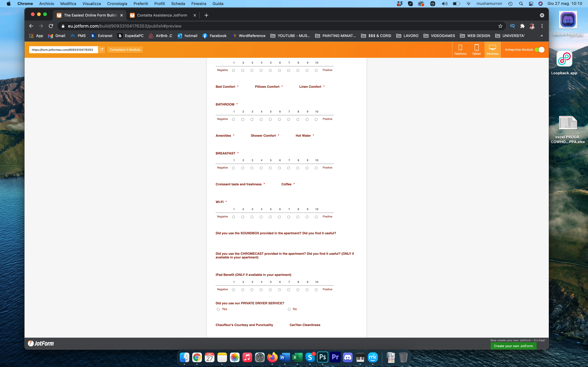Image resolution: width=588 pixels, height=367 pixels.
Task: Click the form URL input field
Action: coord(63,50)
